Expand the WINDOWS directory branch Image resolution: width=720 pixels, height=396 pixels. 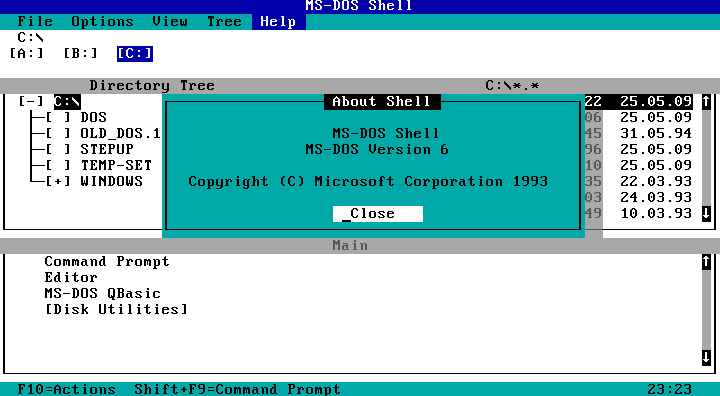click(58, 181)
